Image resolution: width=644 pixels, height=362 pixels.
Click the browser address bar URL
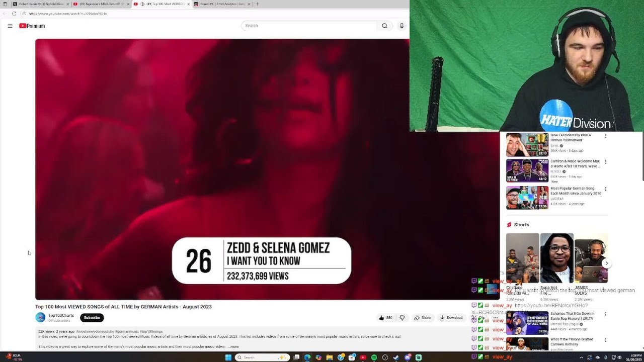point(68,14)
